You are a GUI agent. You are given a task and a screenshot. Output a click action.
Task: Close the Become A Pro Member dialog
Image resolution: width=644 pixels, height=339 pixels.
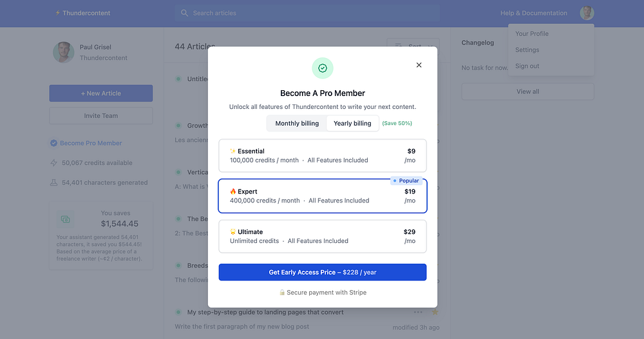pos(419,65)
